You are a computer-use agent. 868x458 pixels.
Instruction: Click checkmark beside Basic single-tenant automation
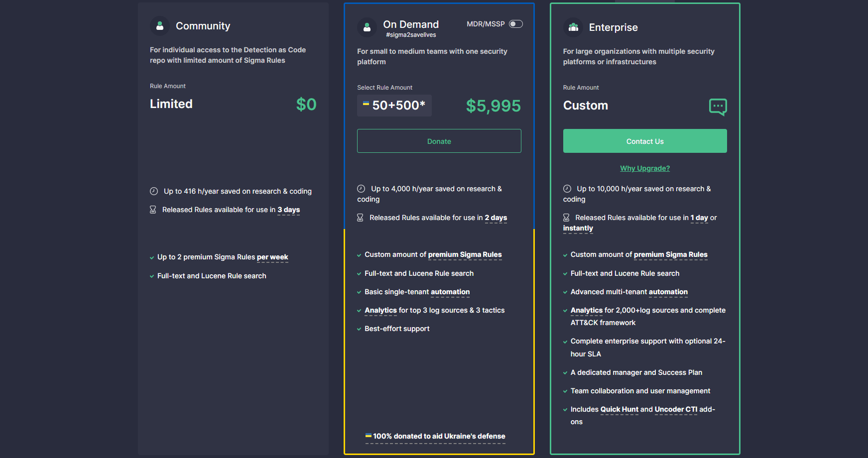359,292
